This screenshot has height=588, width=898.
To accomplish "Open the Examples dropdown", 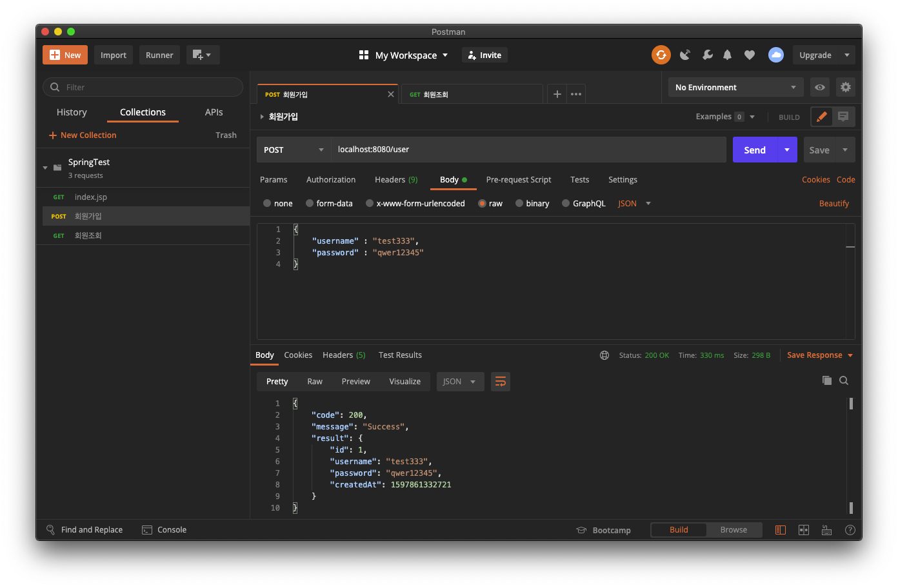I will [x=725, y=117].
